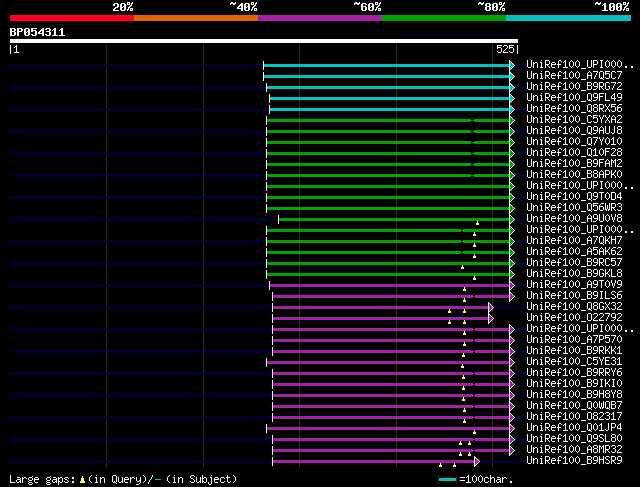Click the green arrowhead on the UniRef100_C5YXA2 row
The image size is (640, 487).
[x=512, y=120]
